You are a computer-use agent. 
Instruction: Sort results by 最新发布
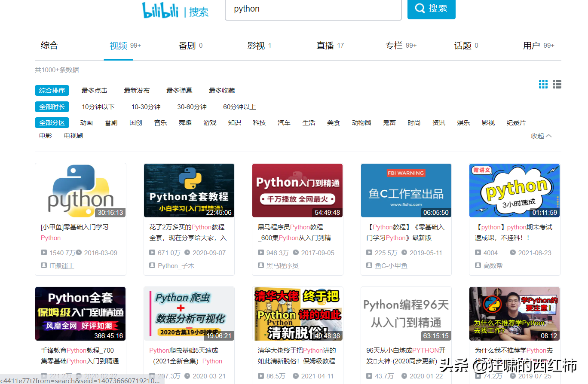pyautogui.click(x=137, y=91)
